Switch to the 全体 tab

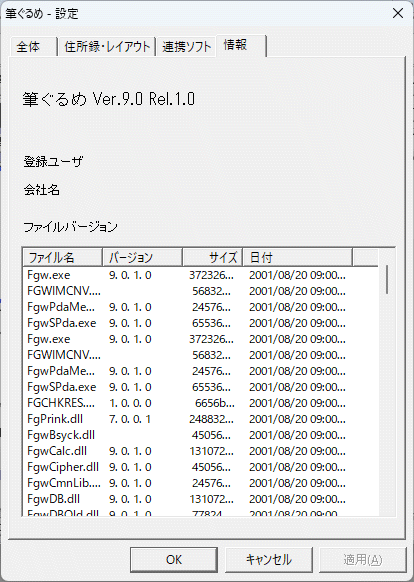coord(33,47)
